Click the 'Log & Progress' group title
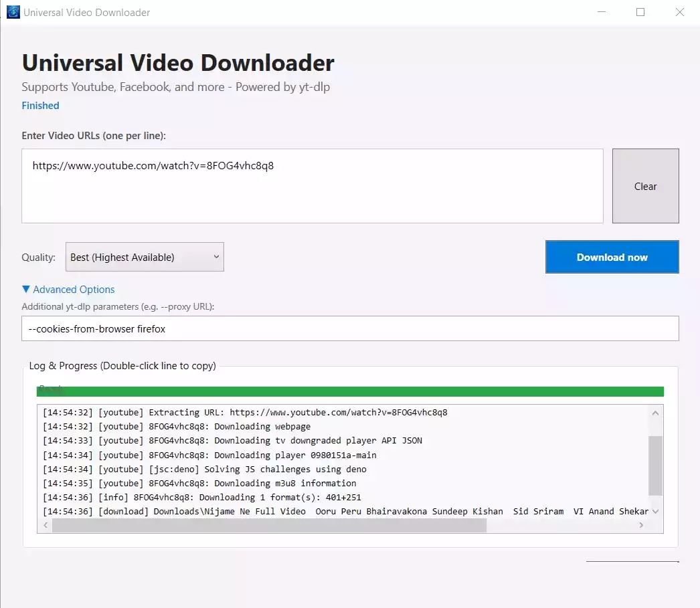700x608 pixels. [122, 366]
